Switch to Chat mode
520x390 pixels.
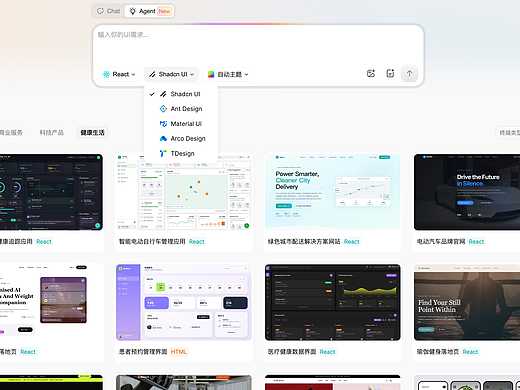point(108,11)
